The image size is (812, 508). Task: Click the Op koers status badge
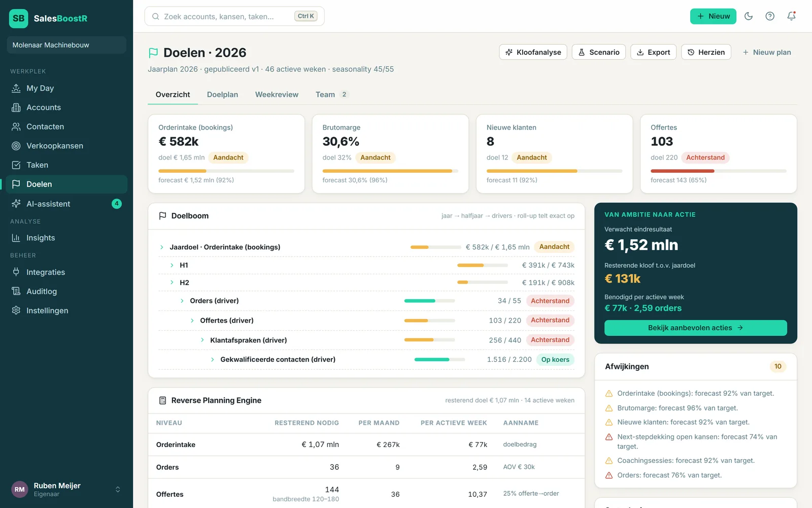click(x=555, y=360)
